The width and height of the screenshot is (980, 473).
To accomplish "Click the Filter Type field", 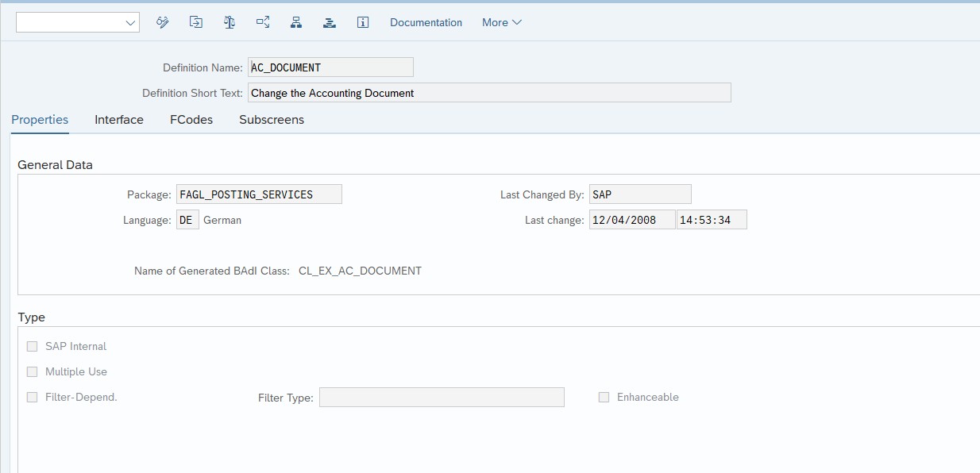I will (x=442, y=398).
